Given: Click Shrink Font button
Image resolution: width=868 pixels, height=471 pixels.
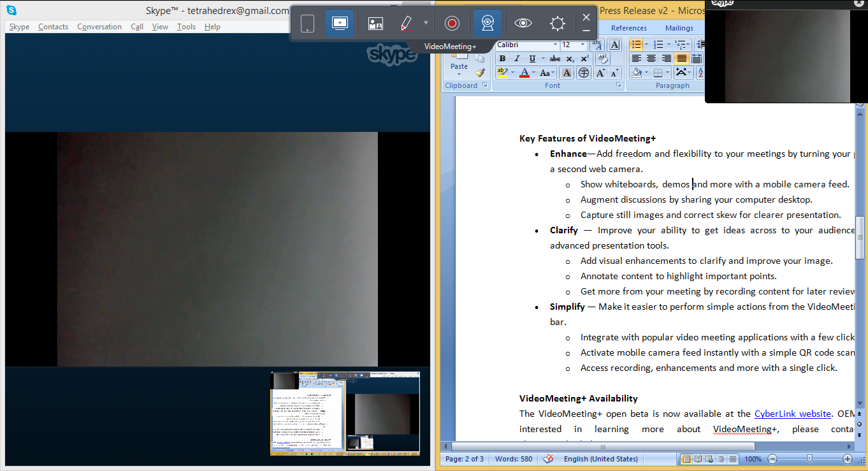Looking at the screenshot, I should pos(614,73).
